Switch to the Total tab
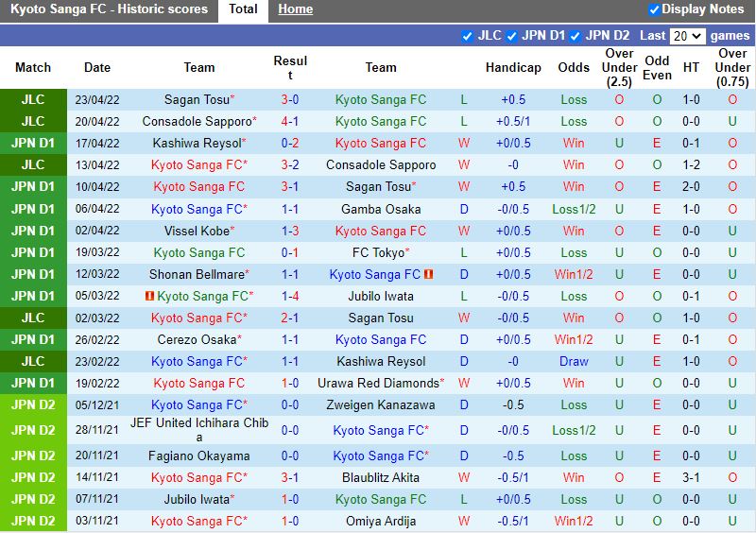The height and width of the screenshot is (533, 756). [x=243, y=9]
